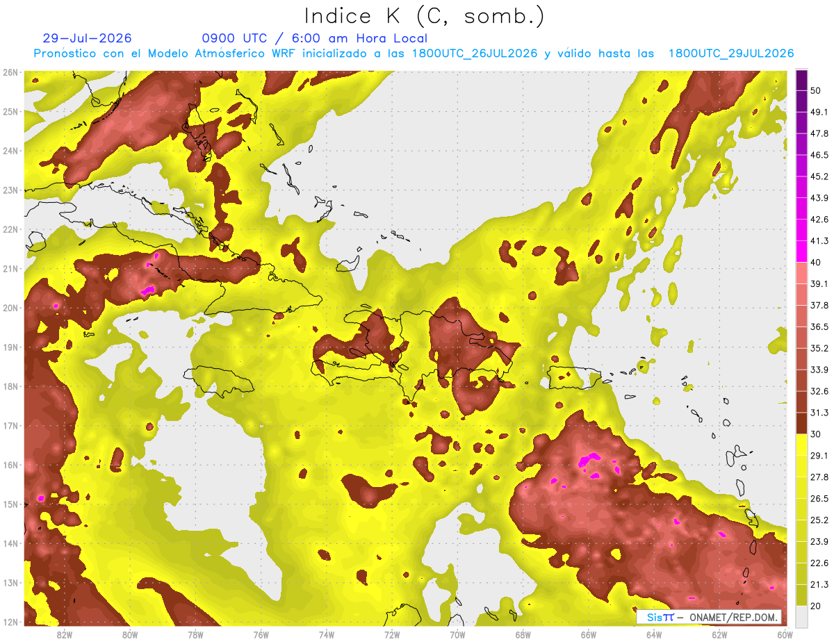Click the legend value '43.9'
Screen dimensions: 834x644
click(819, 198)
